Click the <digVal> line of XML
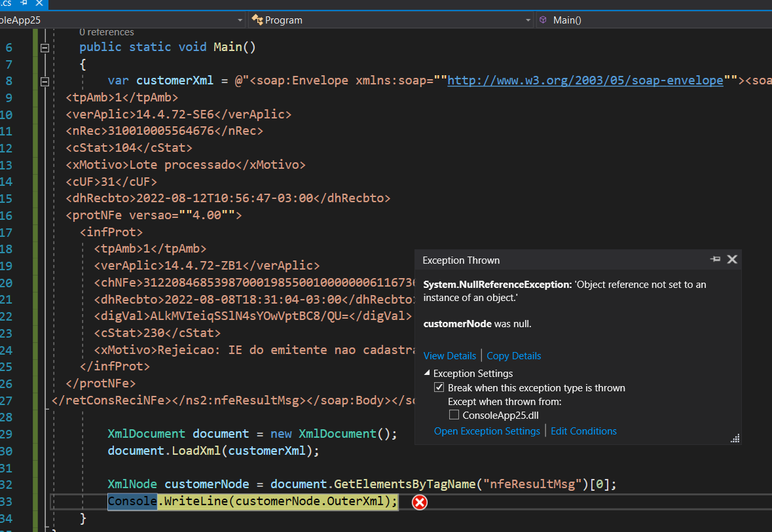772x532 pixels. coord(253,316)
